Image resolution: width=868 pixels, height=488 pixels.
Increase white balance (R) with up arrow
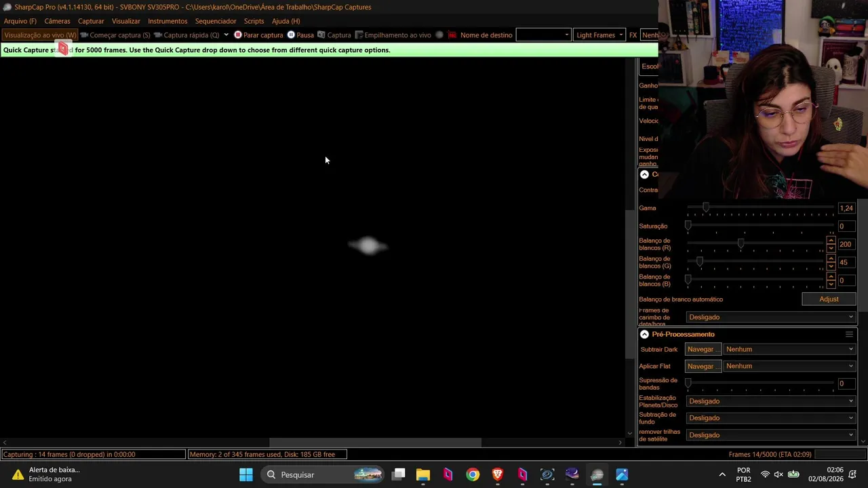[831, 241]
